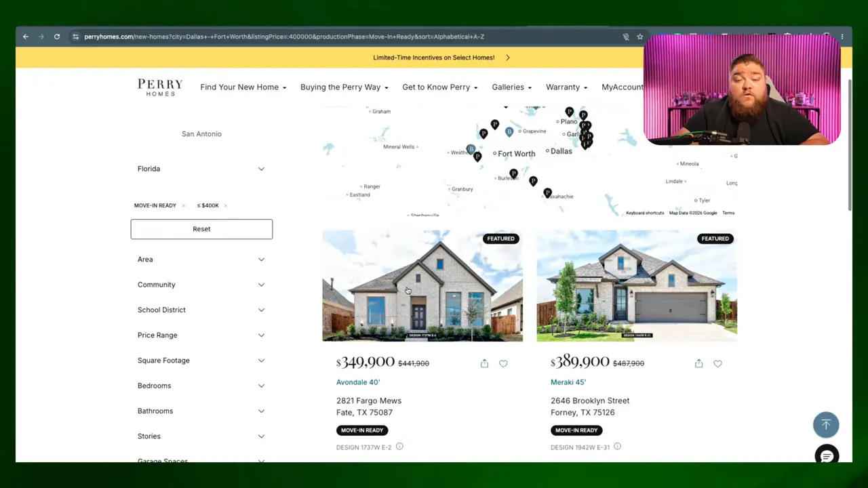Expand the Florida filter section
The image size is (868, 488).
201,169
